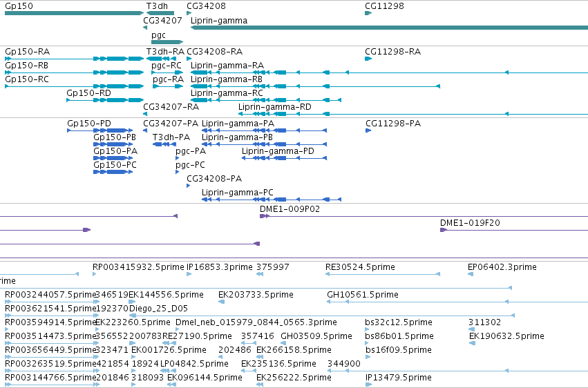Click the CG34207 gene label

(163, 21)
